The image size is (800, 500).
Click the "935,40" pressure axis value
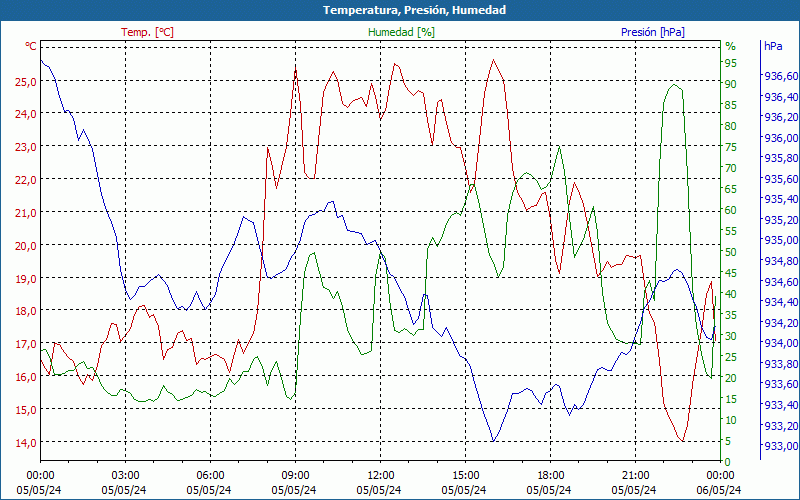781,199
